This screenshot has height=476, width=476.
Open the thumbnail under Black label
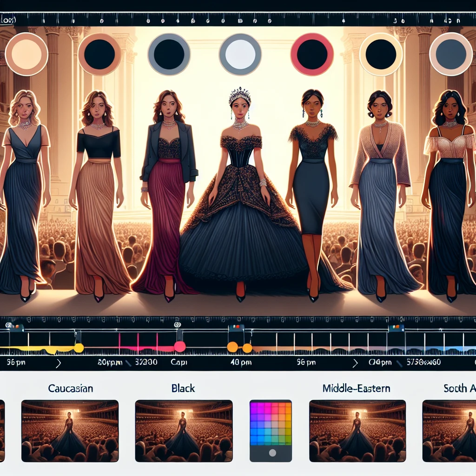click(184, 431)
